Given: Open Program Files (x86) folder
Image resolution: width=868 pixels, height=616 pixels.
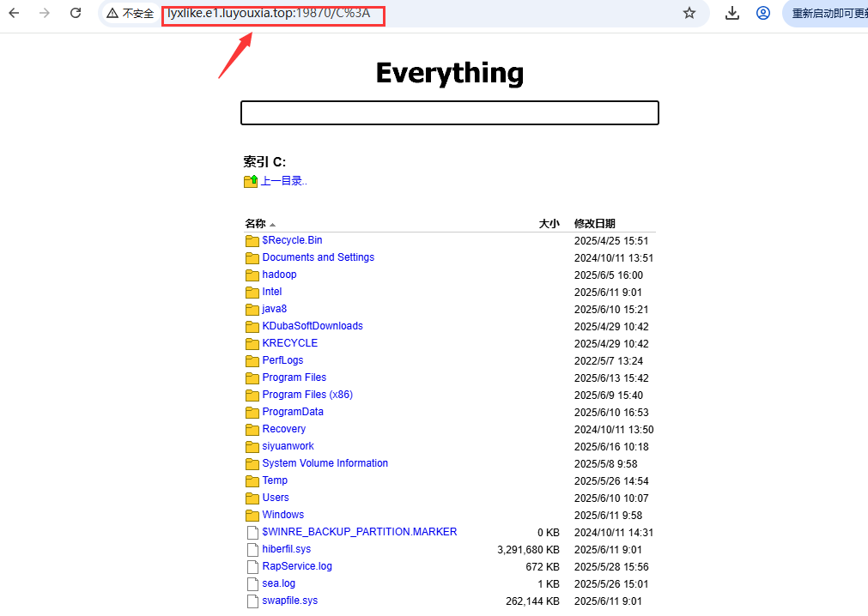Looking at the screenshot, I should coord(307,395).
